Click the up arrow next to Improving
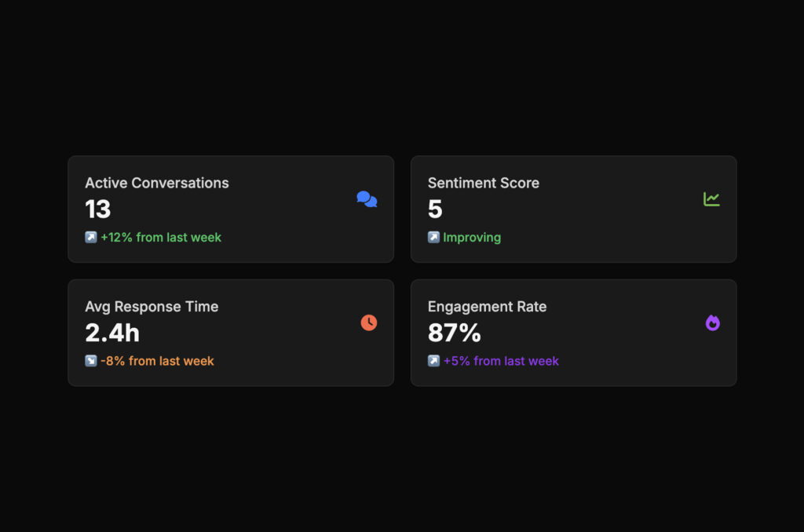804x532 pixels. [433, 237]
